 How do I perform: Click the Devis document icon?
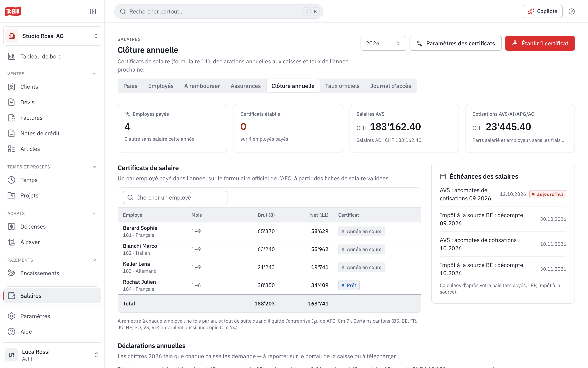point(11,102)
